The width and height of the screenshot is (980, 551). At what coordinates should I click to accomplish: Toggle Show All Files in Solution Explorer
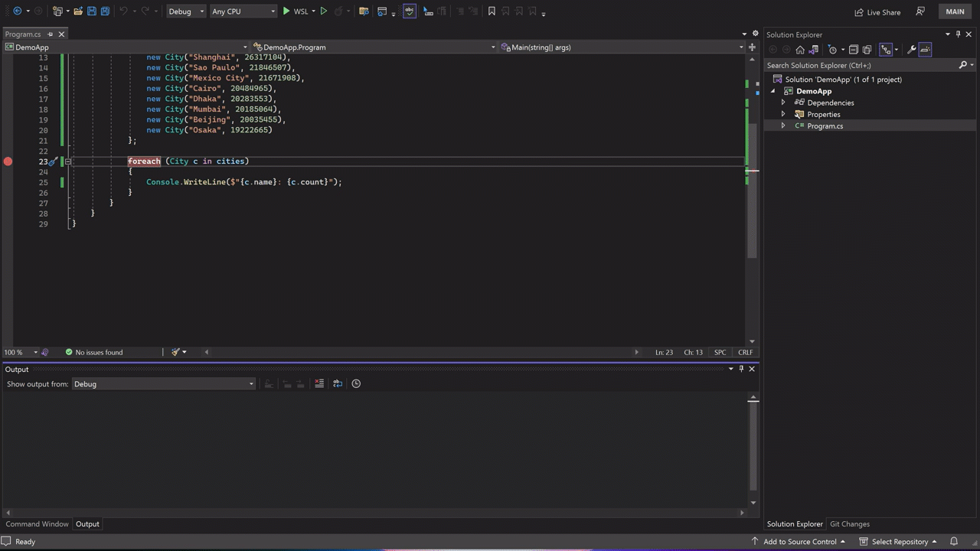(866, 49)
